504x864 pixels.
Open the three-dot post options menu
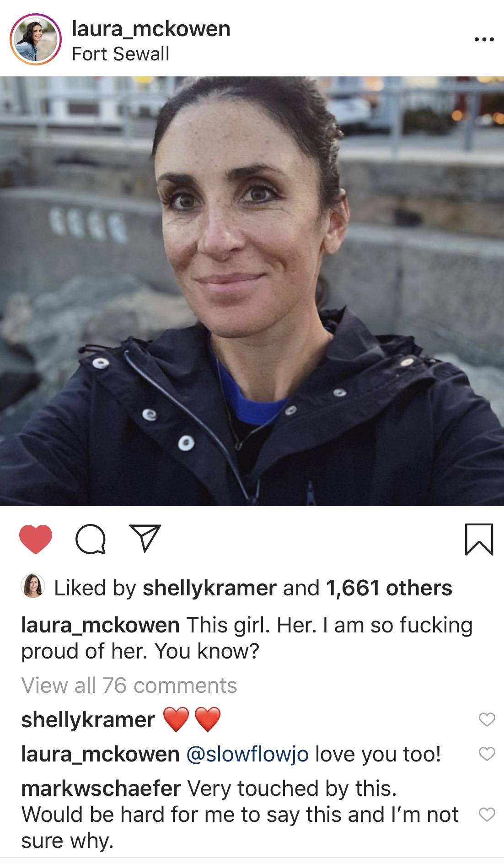484,40
